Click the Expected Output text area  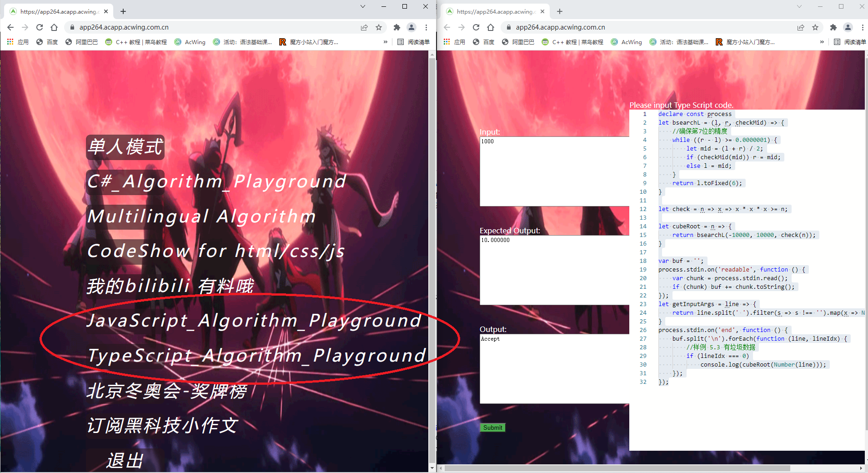tap(554, 270)
